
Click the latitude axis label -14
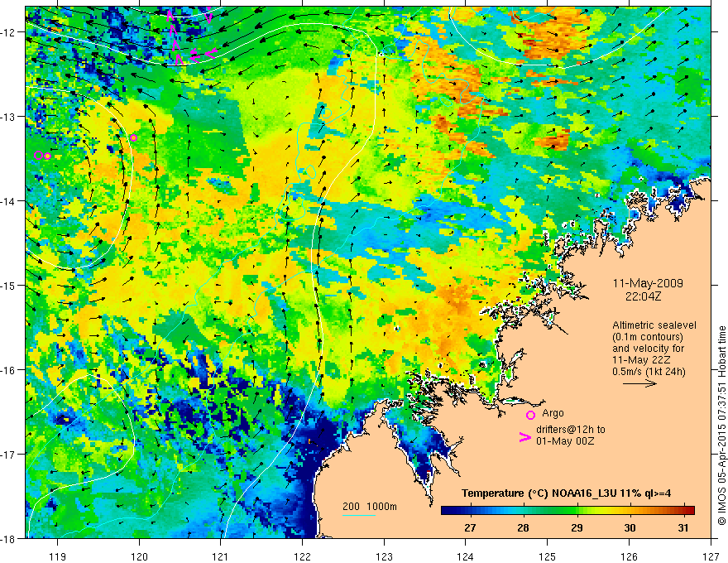9,200
